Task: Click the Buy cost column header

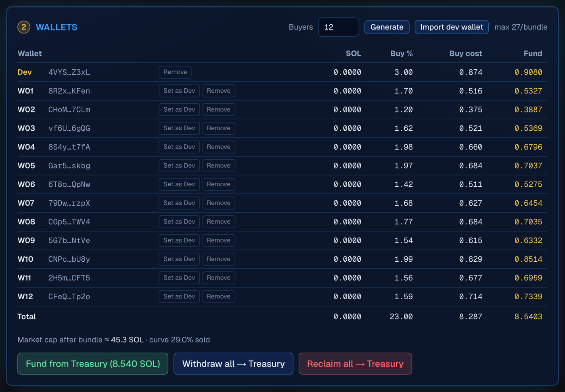Action: (x=466, y=54)
